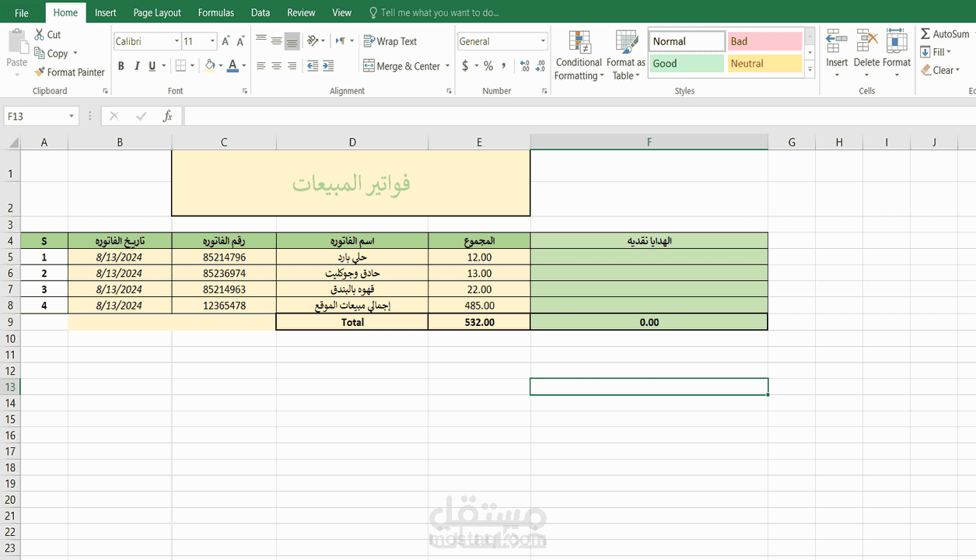Image resolution: width=976 pixels, height=560 pixels.
Task: Apply the Bad cell style
Action: tap(764, 40)
